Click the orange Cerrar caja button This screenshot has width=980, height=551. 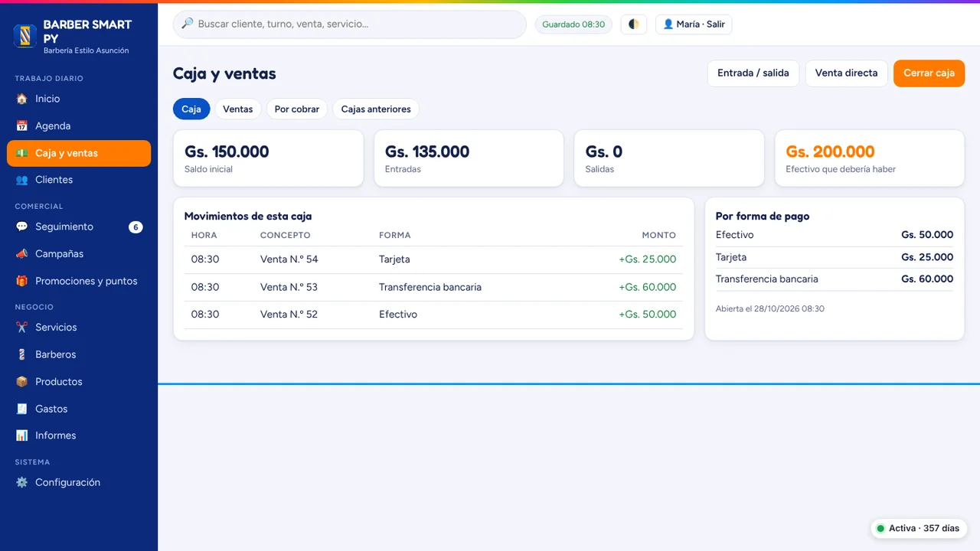click(929, 73)
